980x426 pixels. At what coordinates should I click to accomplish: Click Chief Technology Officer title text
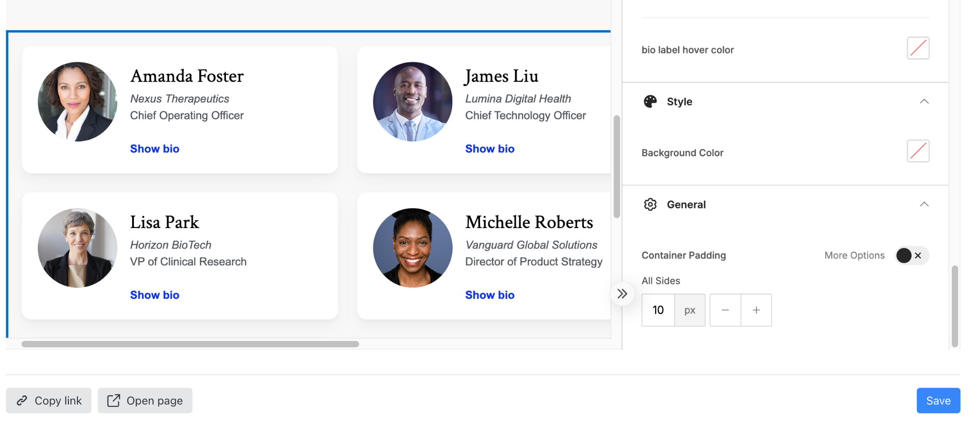[x=525, y=116]
